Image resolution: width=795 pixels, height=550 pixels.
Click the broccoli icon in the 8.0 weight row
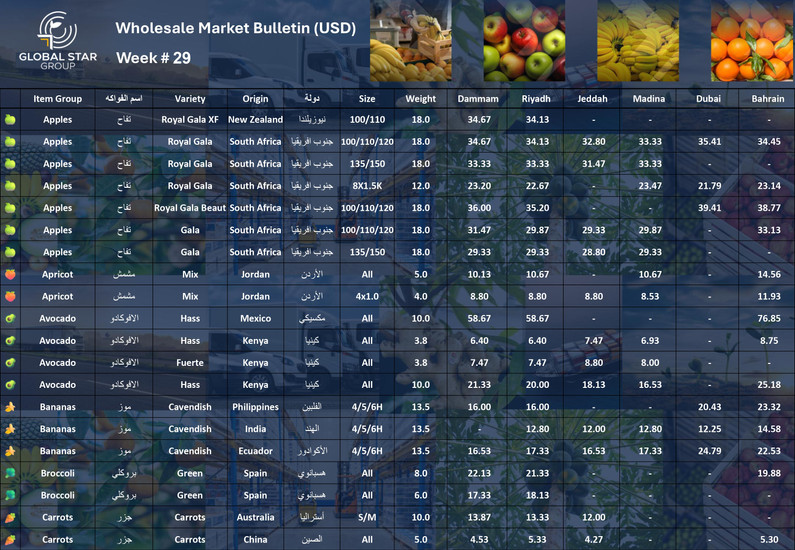(x=10, y=473)
